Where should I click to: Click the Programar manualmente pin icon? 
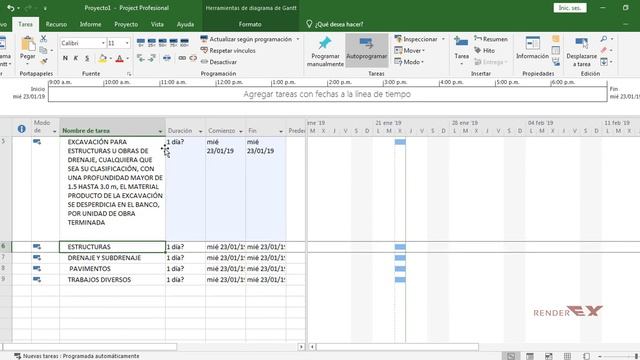325,43
